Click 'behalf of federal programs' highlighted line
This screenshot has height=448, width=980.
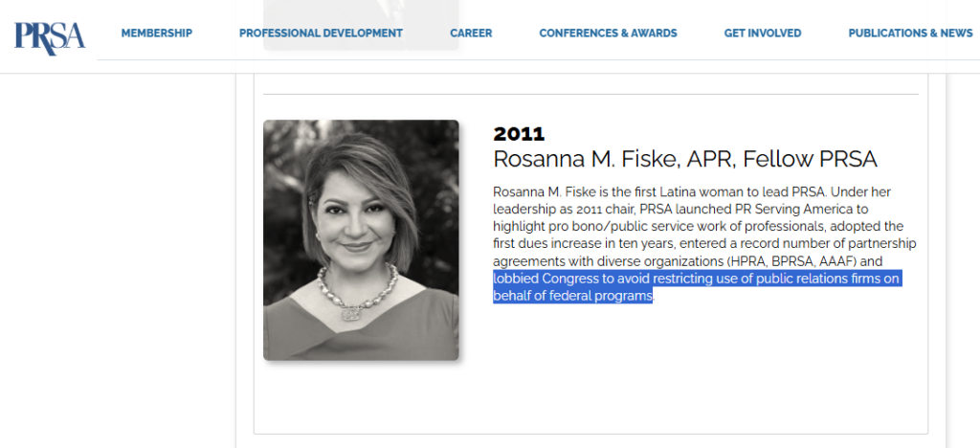pos(572,296)
